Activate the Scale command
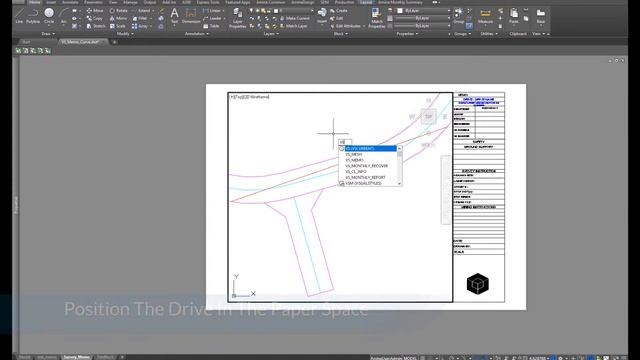The image size is (640, 360). (118, 26)
